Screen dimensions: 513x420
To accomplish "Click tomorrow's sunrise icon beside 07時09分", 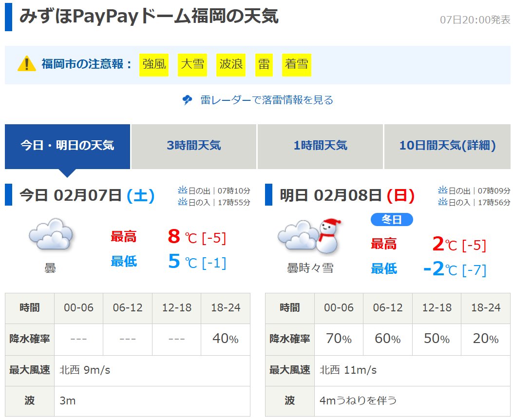I will [443, 190].
